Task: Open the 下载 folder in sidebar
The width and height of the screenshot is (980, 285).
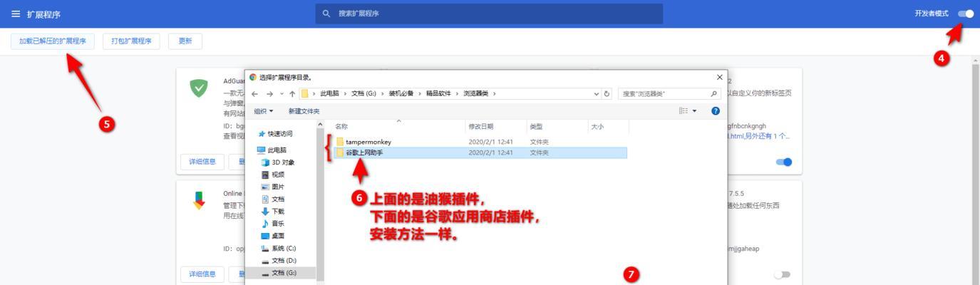Action: (x=272, y=211)
